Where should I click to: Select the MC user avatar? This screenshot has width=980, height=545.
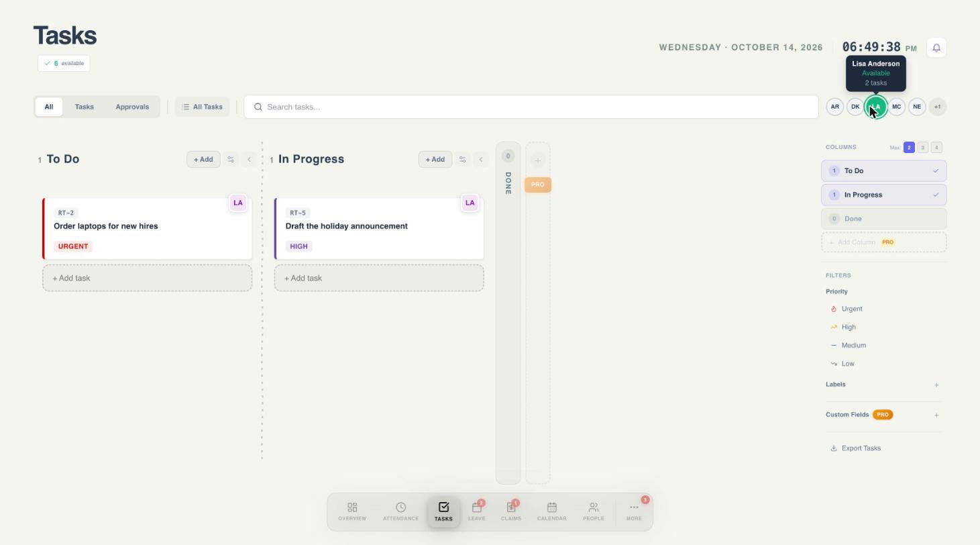896,107
